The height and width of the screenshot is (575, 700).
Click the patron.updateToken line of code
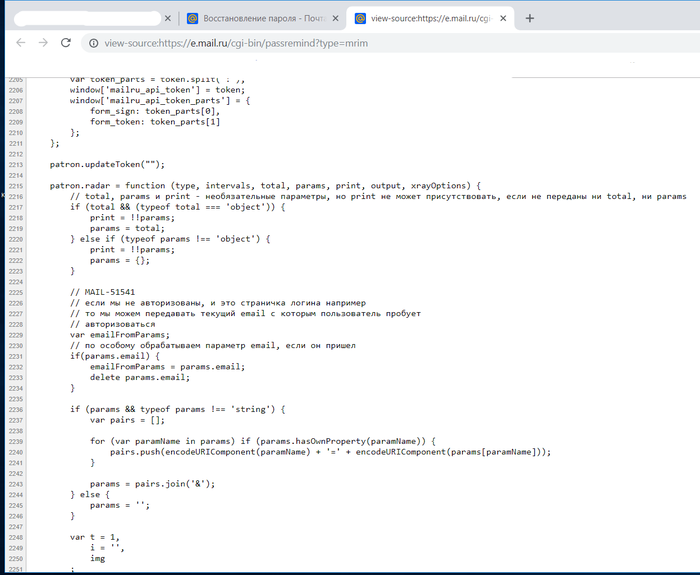point(106,163)
